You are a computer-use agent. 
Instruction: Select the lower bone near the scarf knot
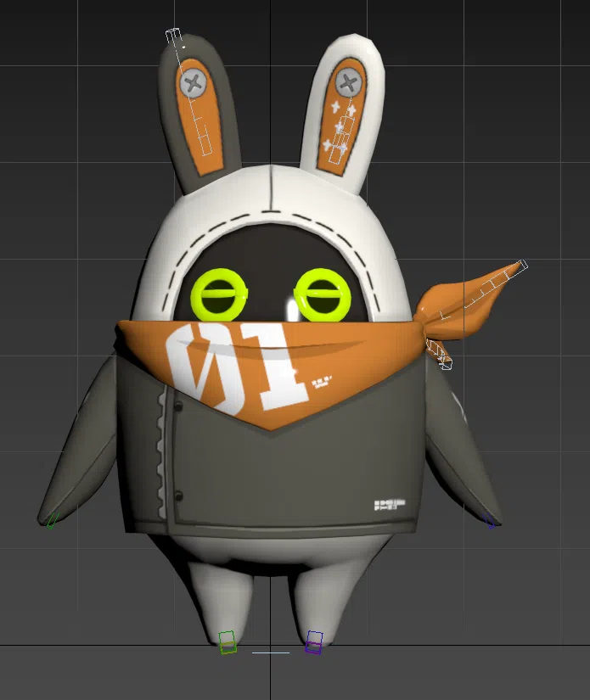coord(439,354)
